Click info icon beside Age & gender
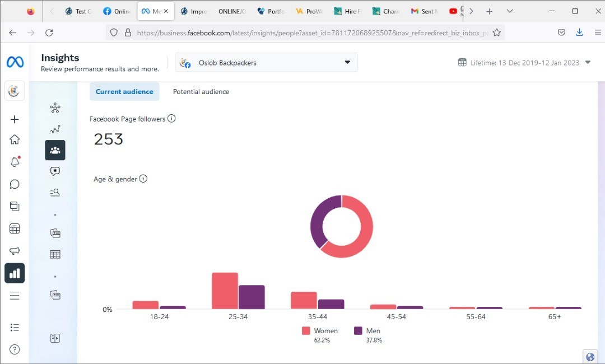The height and width of the screenshot is (364, 605). pyautogui.click(x=143, y=179)
